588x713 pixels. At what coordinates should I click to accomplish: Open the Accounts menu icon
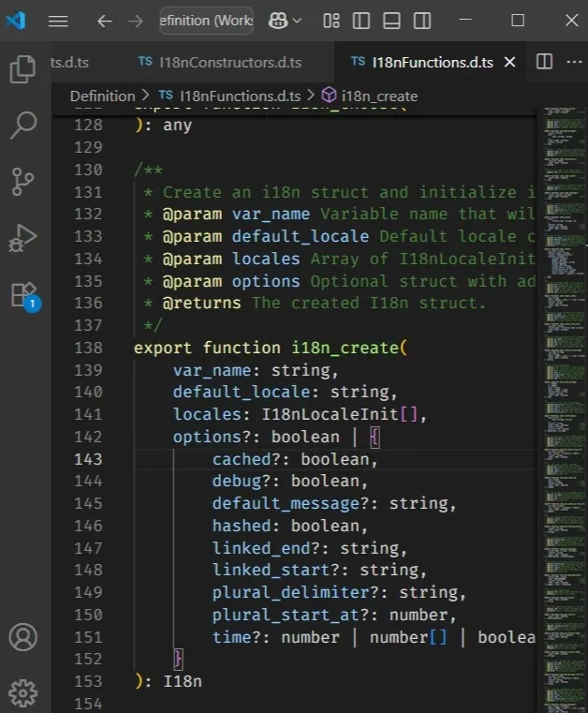point(22,637)
